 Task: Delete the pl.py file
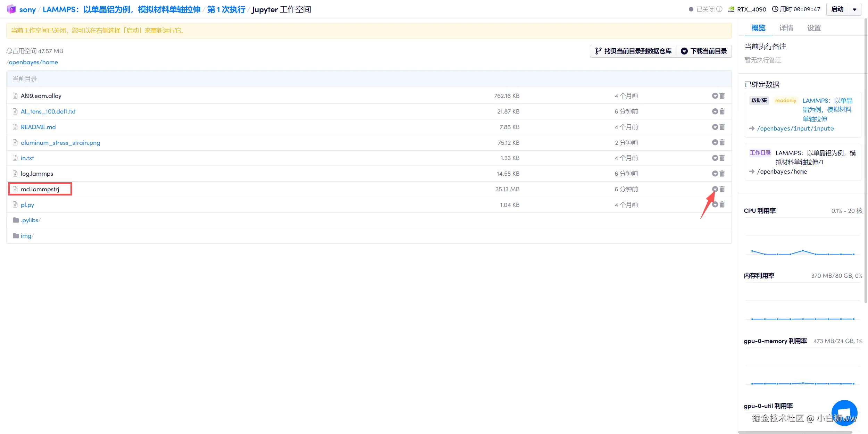click(722, 205)
